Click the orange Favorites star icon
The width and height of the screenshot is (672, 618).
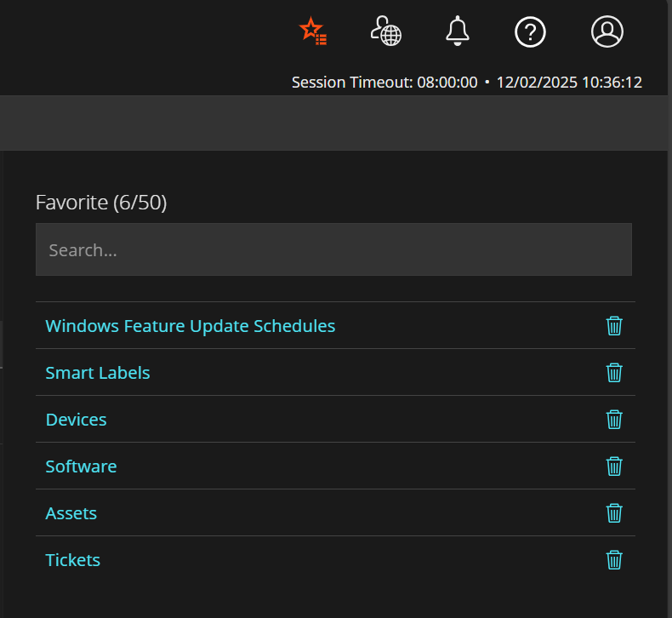click(313, 32)
